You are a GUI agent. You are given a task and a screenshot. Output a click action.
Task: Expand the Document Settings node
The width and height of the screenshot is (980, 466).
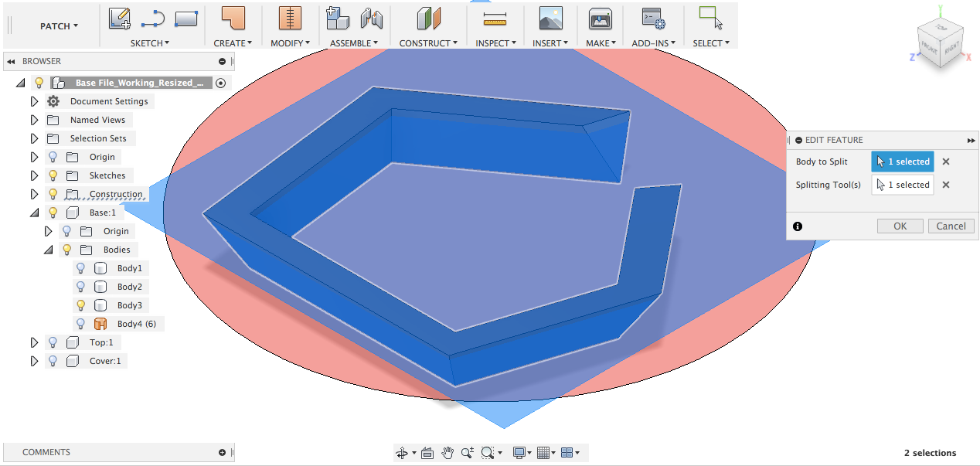34,101
